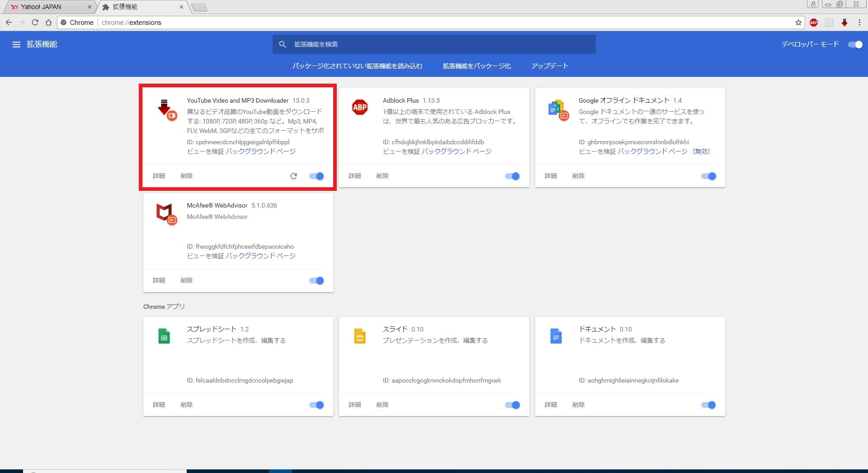The width and height of the screenshot is (868, 473).
Task: Remove McAfee WebAdvisor with 削除
Action: [x=186, y=280]
